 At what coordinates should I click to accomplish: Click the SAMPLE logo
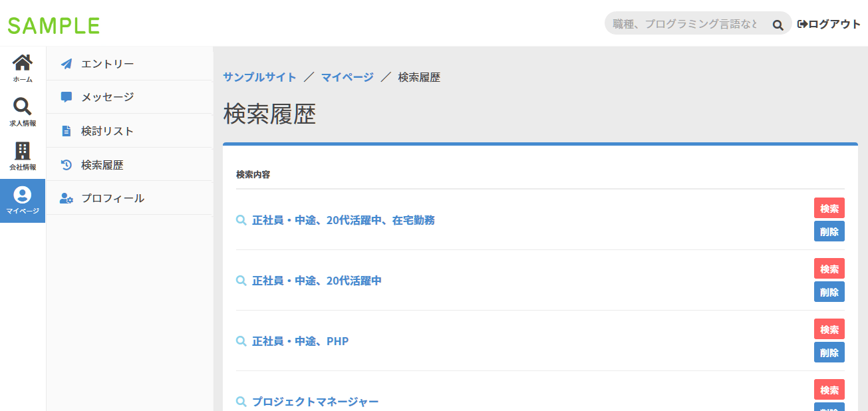53,24
